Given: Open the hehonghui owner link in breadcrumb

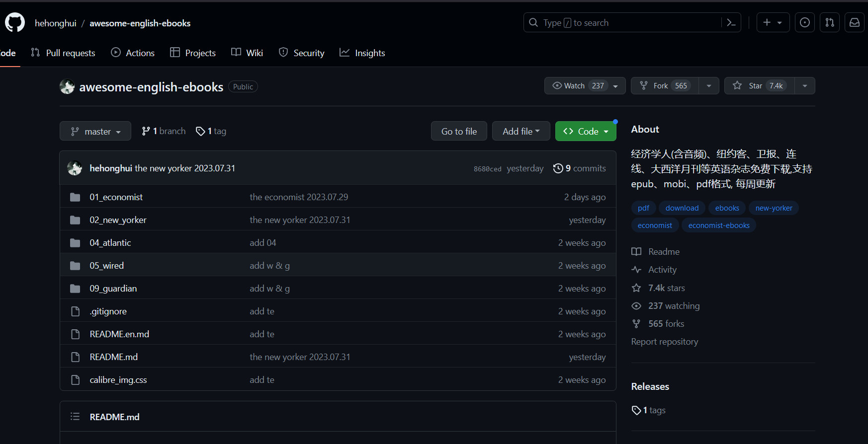Looking at the screenshot, I should [56, 23].
